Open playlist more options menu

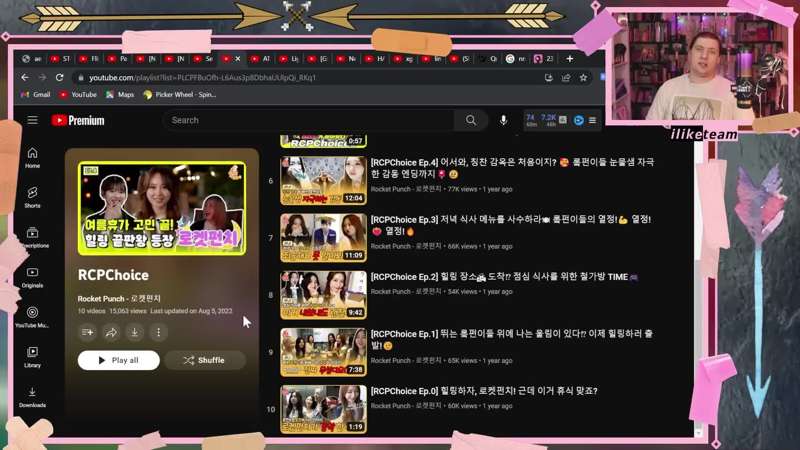158,332
